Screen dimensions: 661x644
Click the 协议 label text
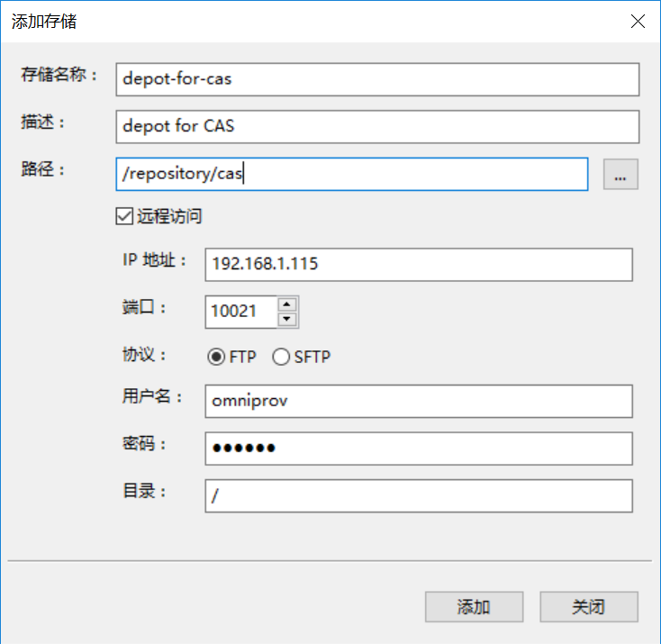click(145, 355)
